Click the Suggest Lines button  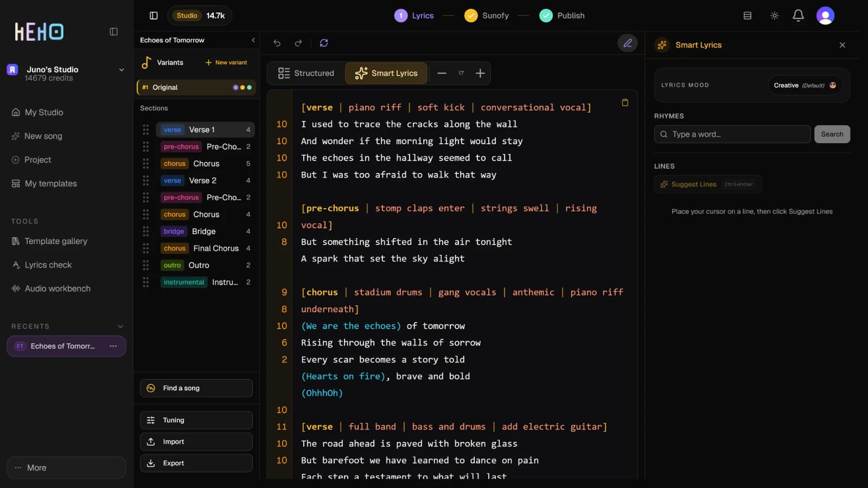pos(707,184)
